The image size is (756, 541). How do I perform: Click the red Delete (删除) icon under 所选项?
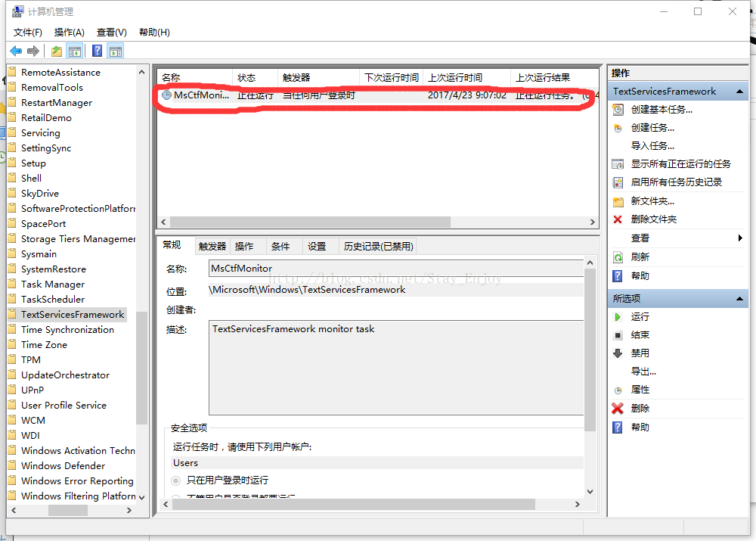coord(618,409)
